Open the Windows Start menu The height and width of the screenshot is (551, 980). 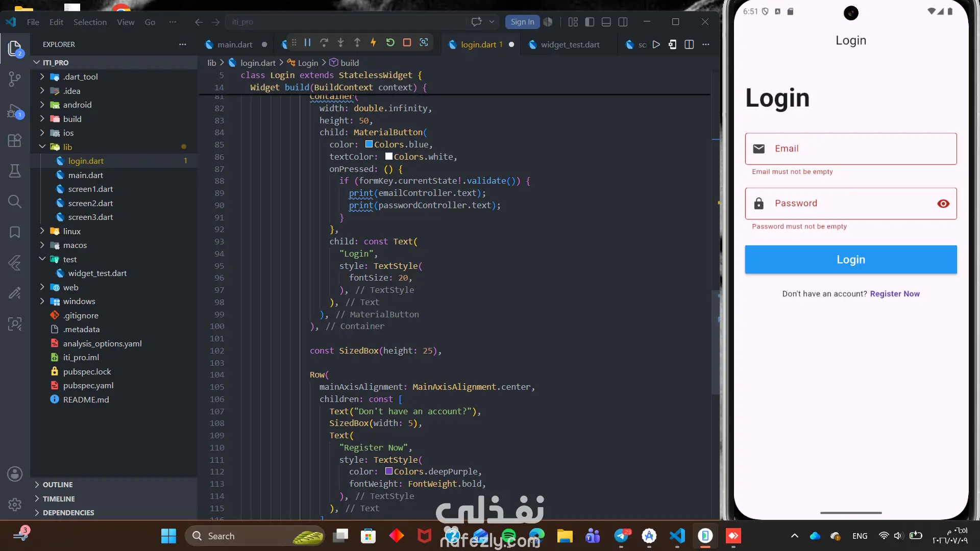tap(168, 536)
